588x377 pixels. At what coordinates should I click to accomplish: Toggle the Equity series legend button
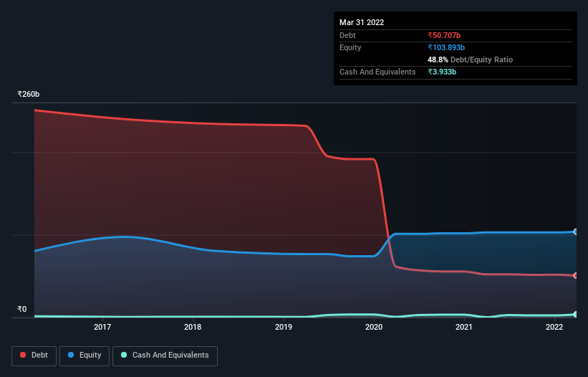point(85,355)
